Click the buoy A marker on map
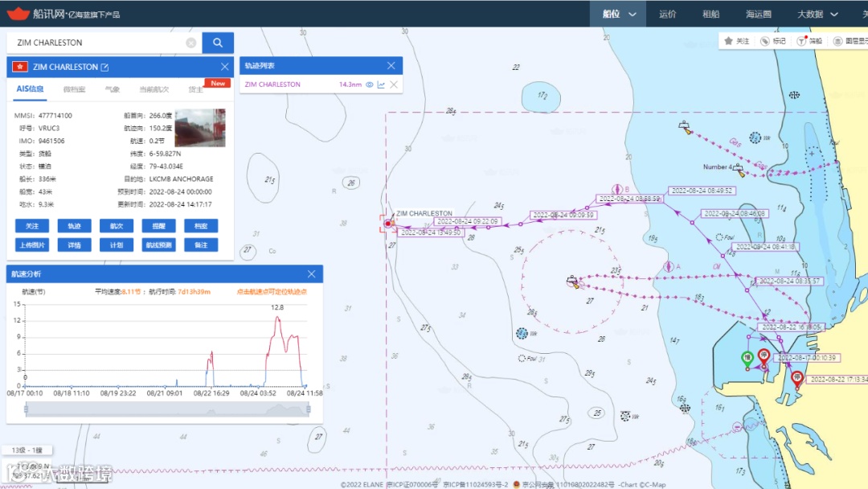Screen dimensions: 868x489 coord(669,266)
